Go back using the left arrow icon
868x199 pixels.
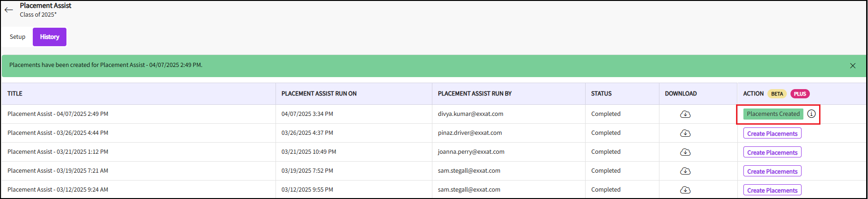[x=9, y=10]
